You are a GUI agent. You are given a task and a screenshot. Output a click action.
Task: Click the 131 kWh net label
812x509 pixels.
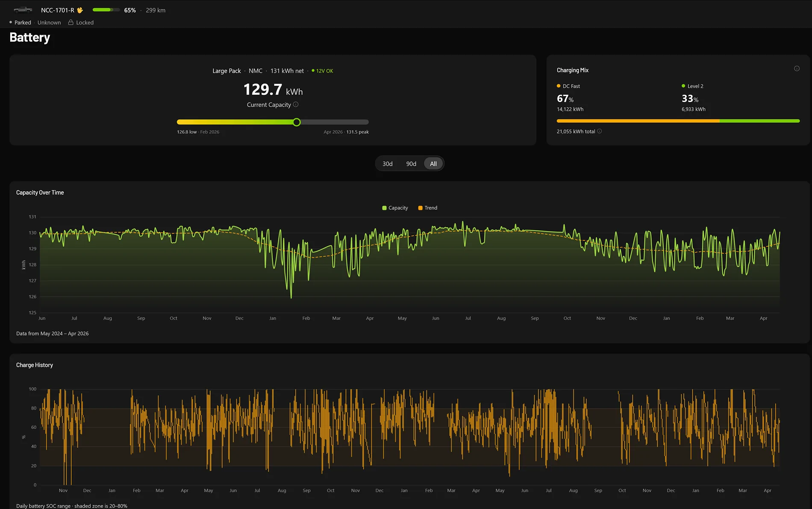coord(287,71)
